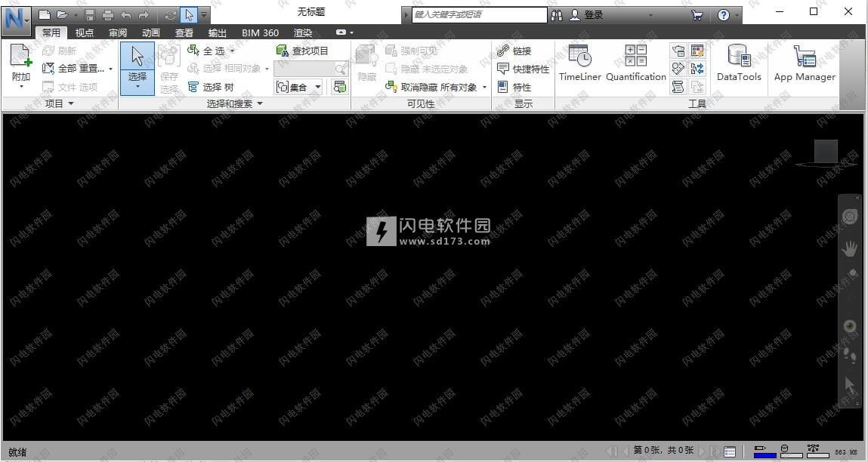The height and width of the screenshot is (462, 868).
Task: Switch to the 动画 ribbon tab
Action: (150, 32)
